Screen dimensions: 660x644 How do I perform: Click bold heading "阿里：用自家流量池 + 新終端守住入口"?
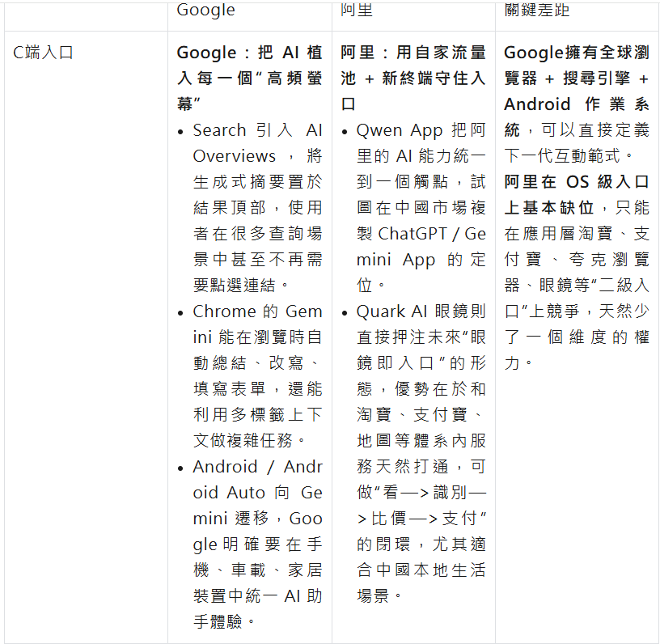[412, 78]
